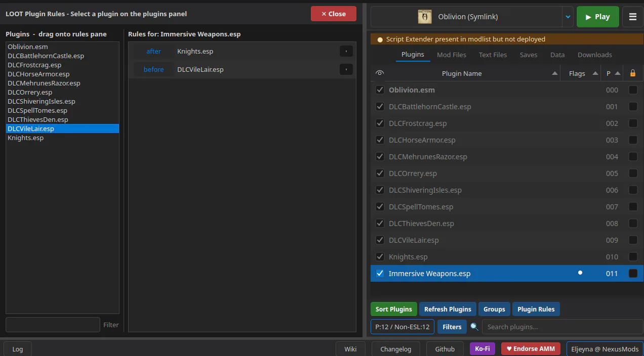Click the green Sort Plugins button
Viewport: 644px width, 356px height.
point(394,309)
